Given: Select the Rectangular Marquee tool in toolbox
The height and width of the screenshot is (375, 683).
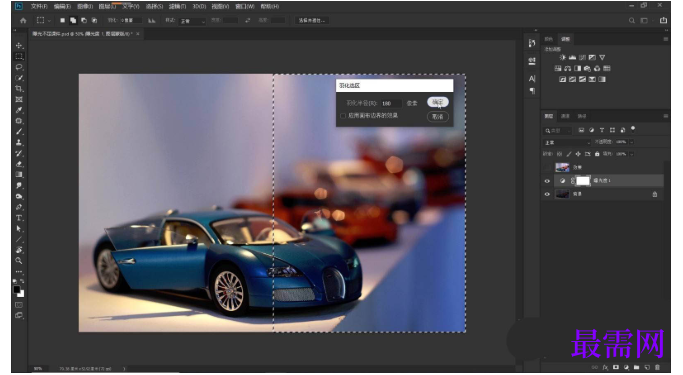Looking at the screenshot, I should pos(19,57).
